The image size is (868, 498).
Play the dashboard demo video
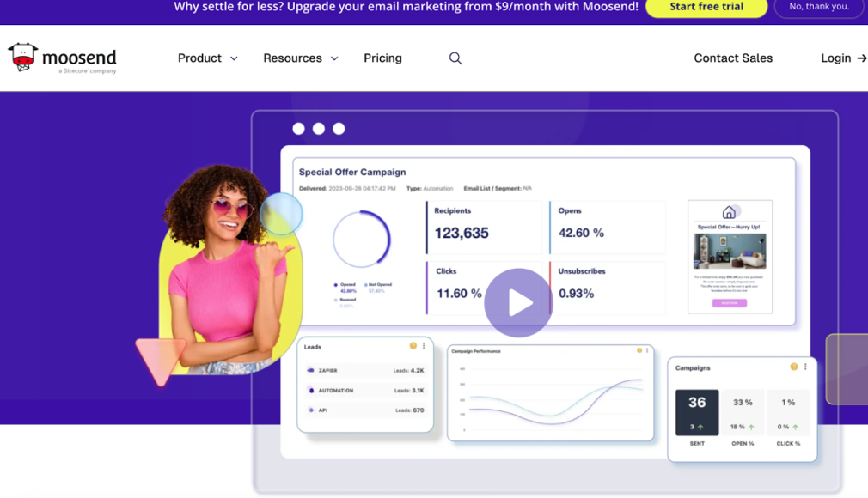coord(518,303)
